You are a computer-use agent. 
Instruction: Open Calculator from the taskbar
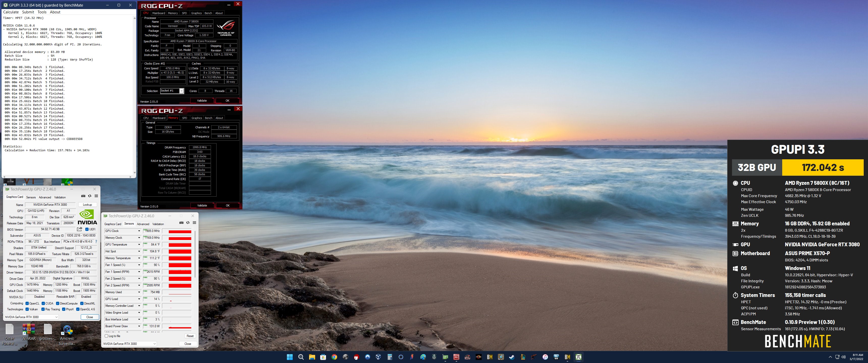(x=390, y=357)
